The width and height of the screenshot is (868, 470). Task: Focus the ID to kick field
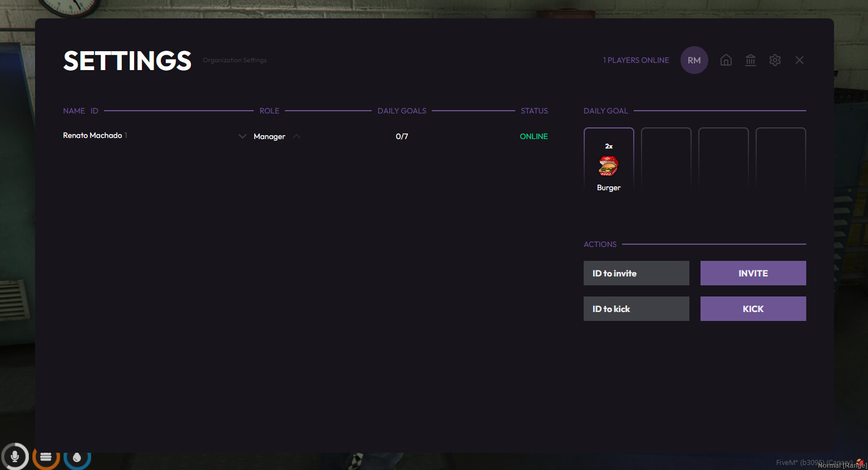pos(637,309)
